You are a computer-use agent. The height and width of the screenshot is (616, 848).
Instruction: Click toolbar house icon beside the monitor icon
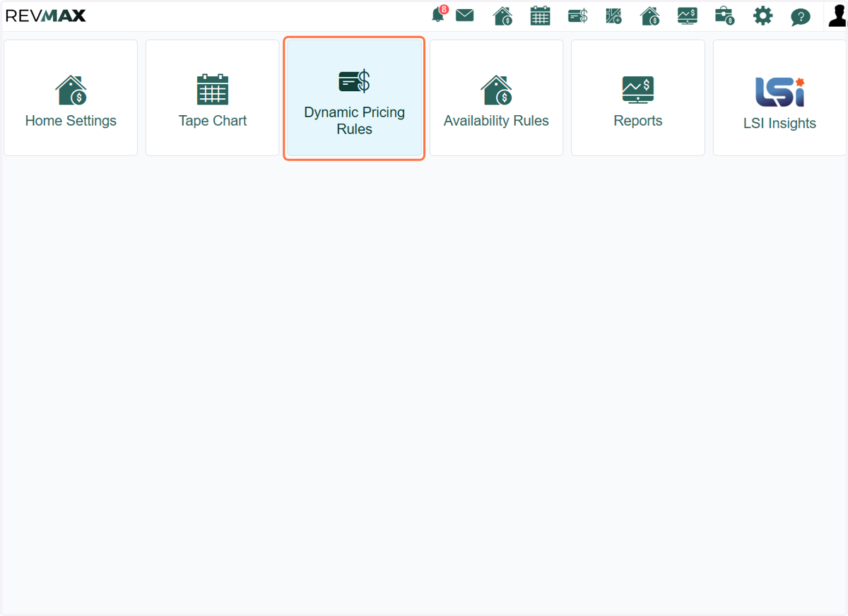pos(649,16)
